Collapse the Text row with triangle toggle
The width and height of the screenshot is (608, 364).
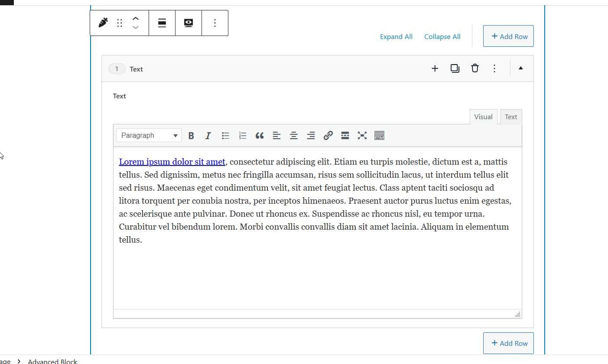[x=521, y=68]
